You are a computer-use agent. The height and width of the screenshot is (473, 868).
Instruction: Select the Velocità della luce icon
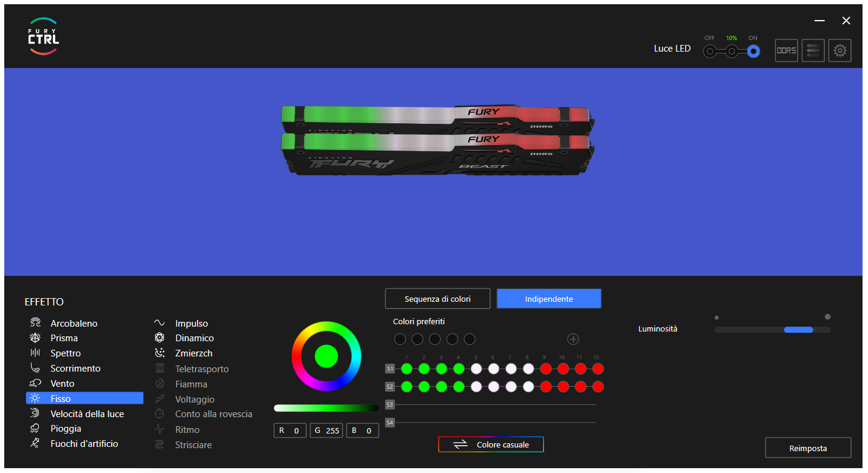click(x=35, y=413)
